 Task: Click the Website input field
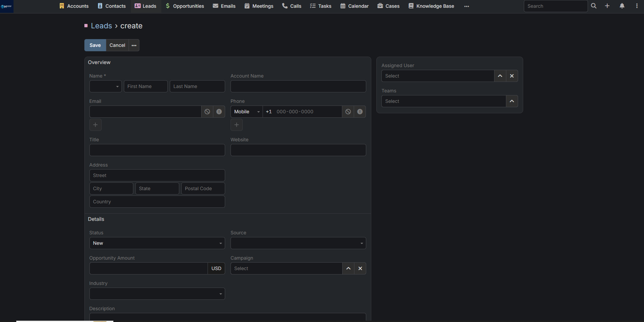[x=298, y=150]
